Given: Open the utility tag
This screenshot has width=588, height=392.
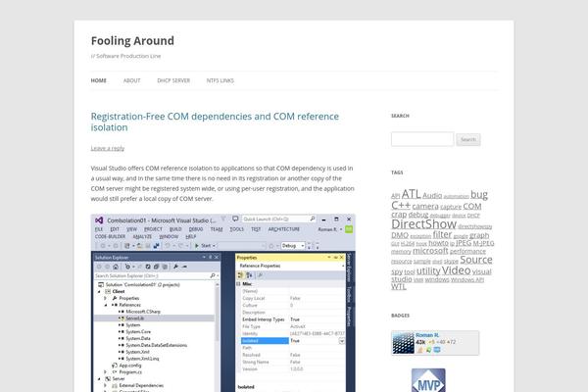Looking at the screenshot, I should (x=428, y=270).
